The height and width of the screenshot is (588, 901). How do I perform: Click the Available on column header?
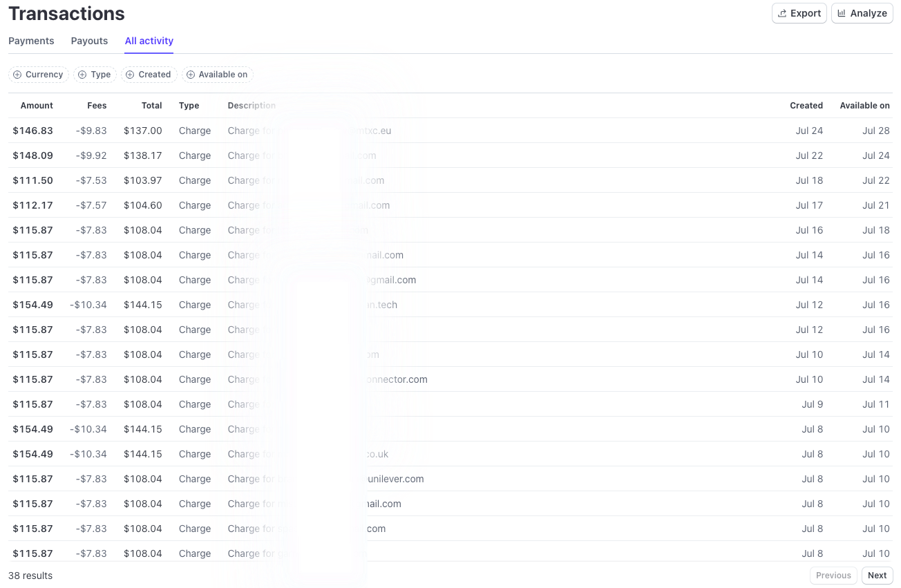pyautogui.click(x=864, y=106)
